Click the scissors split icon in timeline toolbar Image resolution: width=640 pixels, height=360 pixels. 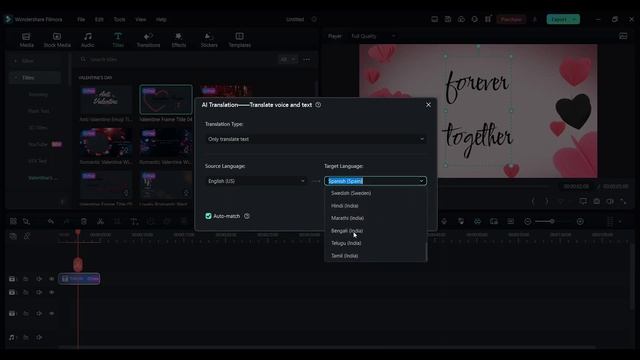100,221
